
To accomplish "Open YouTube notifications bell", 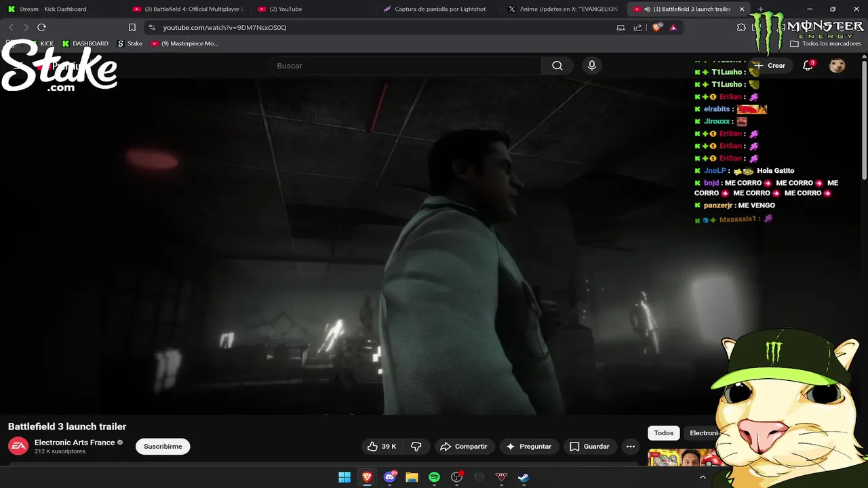I will pyautogui.click(x=808, y=66).
